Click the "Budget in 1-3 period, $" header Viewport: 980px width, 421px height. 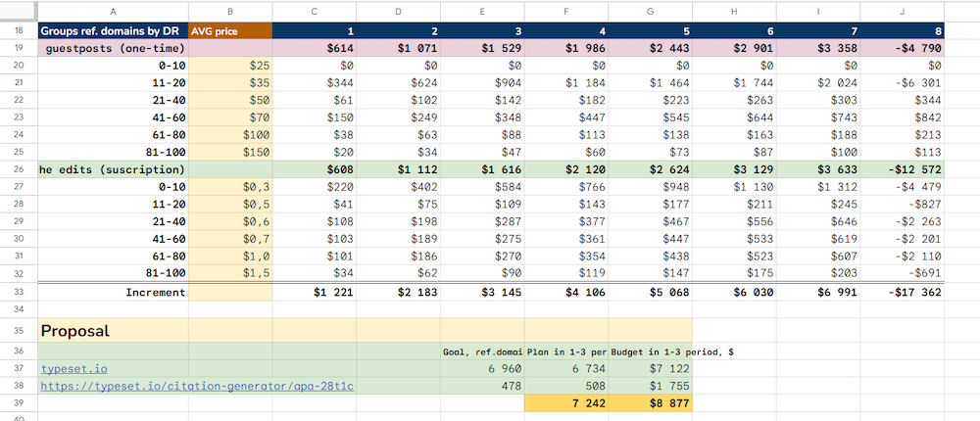[x=651, y=351]
